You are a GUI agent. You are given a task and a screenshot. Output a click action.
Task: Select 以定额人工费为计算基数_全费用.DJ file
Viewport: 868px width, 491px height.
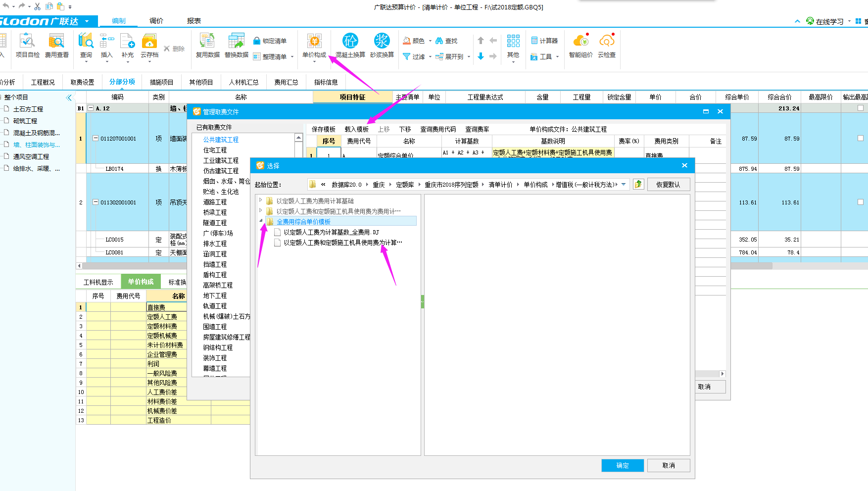(x=332, y=232)
